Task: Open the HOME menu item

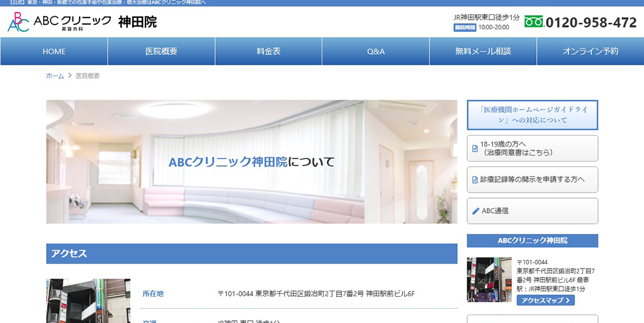Action: point(54,51)
